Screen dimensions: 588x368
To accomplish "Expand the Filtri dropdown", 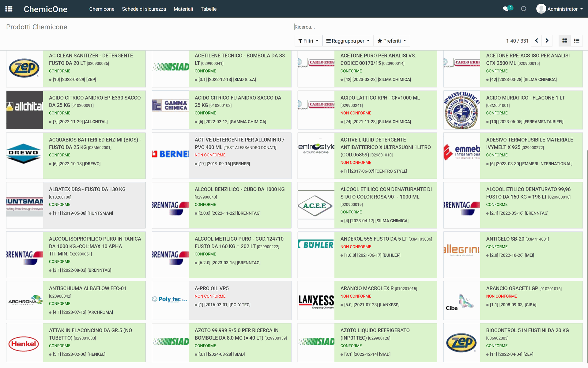I will pyautogui.click(x=308, y=41).
